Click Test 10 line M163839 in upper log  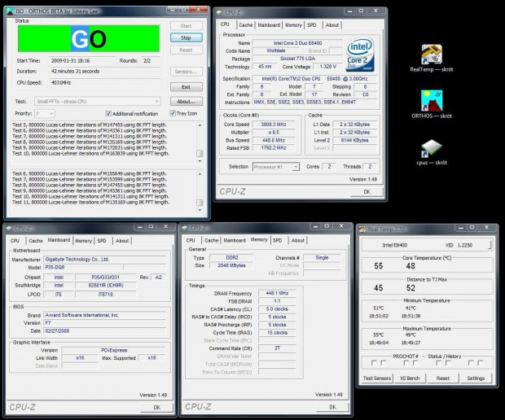click(x=91, y=154)
